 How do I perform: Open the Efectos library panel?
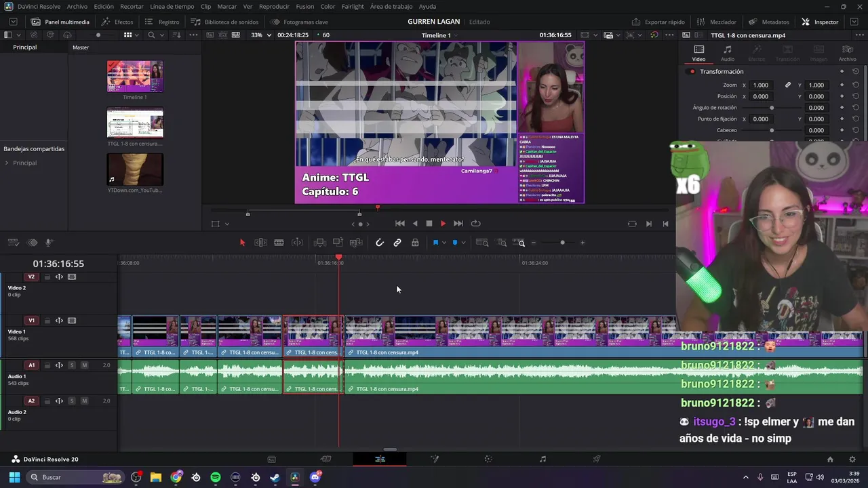(117, 22)
